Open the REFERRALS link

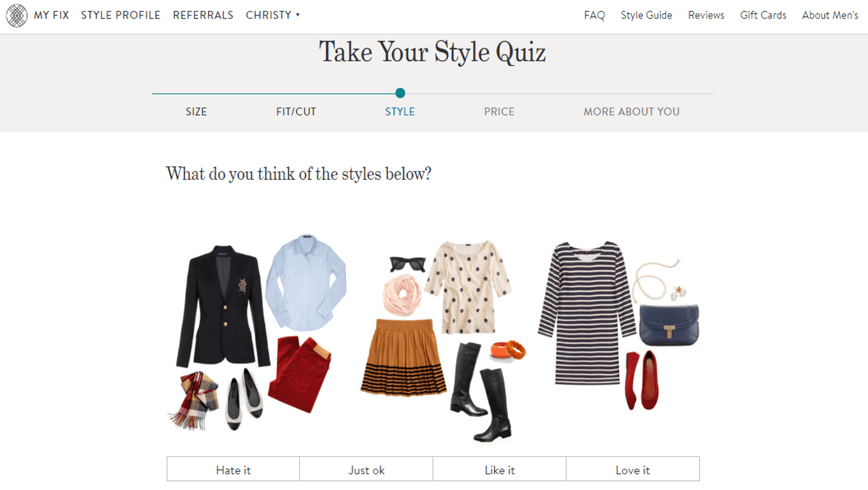pyautogui.click(x=203, y=15)
